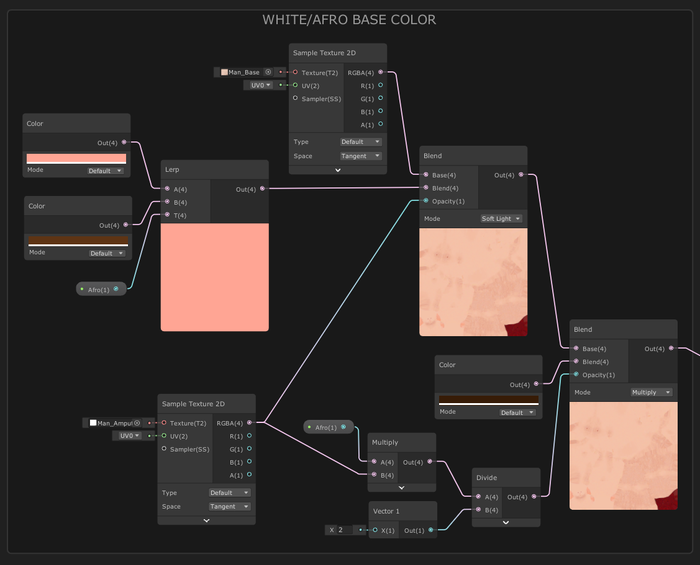Open Space Tangent dropdown of Man_Base sampler
This screenshot has width=700, height=565.
point(361,156)
